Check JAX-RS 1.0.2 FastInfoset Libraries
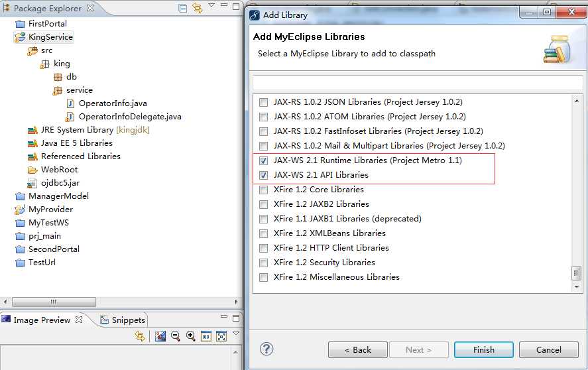Viewport: 588px width, 370px height. pyautogui.click(x=264, y=132)
